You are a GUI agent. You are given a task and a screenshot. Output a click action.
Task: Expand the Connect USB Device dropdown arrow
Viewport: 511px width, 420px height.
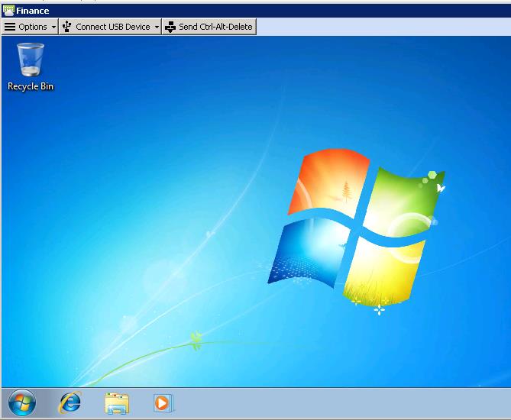pos(157,27)
